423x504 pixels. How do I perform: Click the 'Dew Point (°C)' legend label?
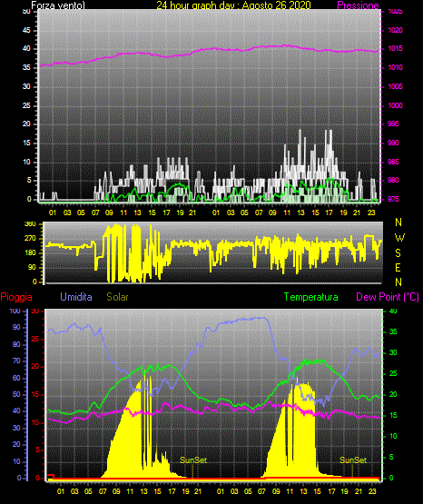[x=388, y=297]
